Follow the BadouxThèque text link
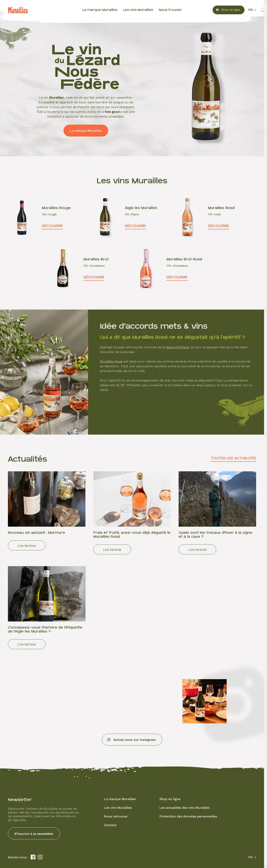Image resolution: width=267 pixels, height=868 pixels. (178, 347)
